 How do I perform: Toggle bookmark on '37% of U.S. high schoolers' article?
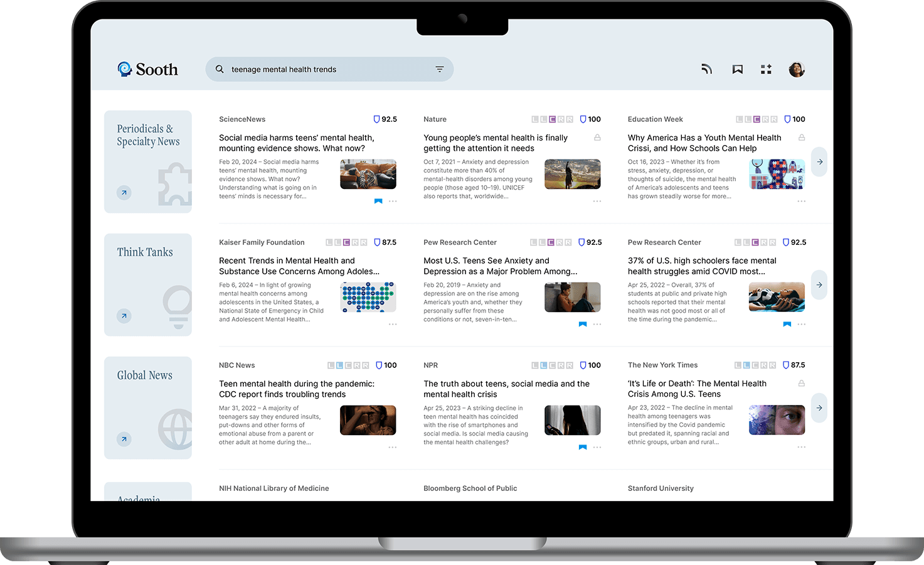tap(787, 325)
